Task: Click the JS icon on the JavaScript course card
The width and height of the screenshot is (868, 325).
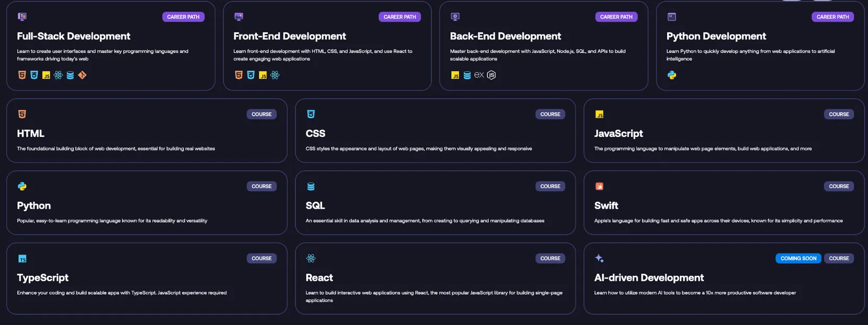Action: pos(599,114)
